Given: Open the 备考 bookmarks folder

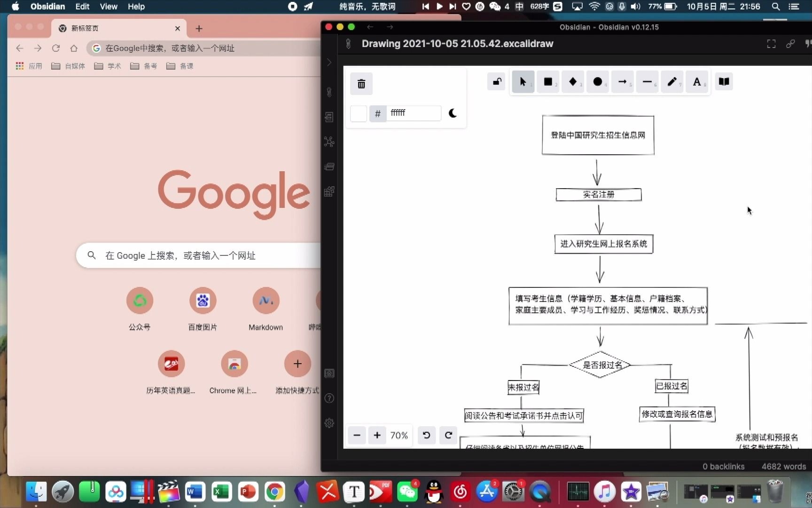Looking at the screenshot, I should tap(144, 66).
